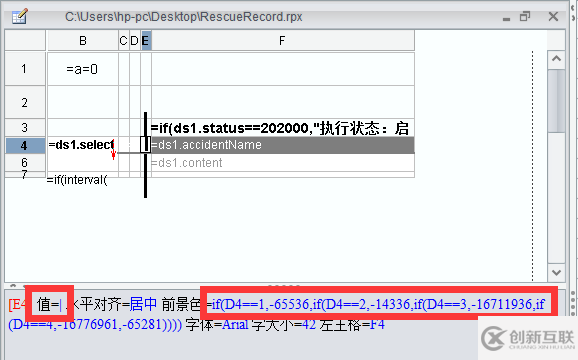Select column C header
This screenshot has height=360, width=578.
(123, 41)
